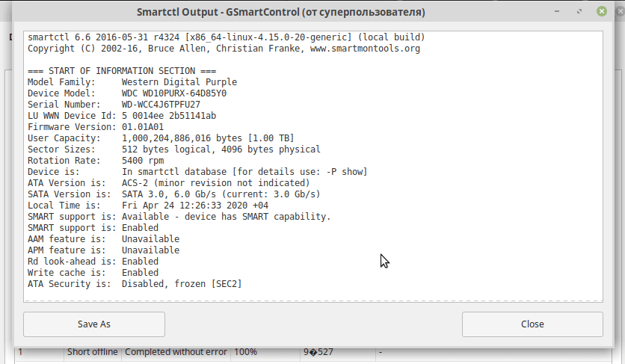Click the Completed without error status cell
The height and width of the screenshot is (364, 625).
(x=176, y=352)
